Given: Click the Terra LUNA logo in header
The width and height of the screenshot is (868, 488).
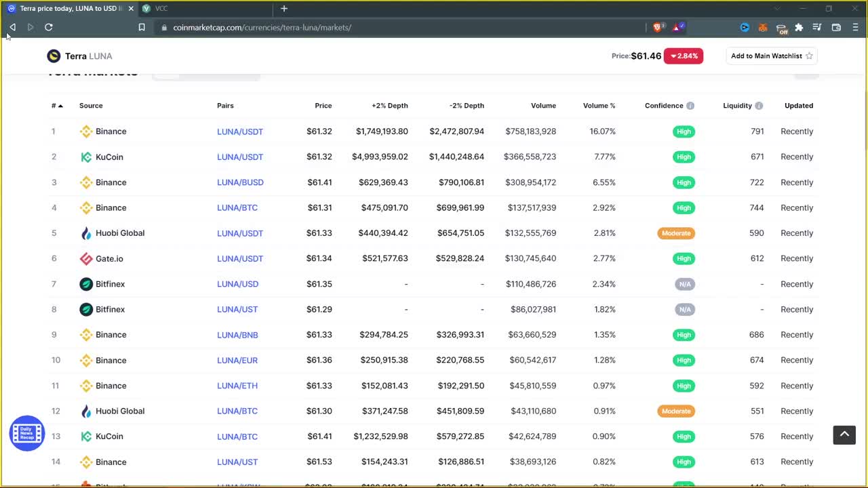Looking at the screenshot, I should [x=54, y=56].
